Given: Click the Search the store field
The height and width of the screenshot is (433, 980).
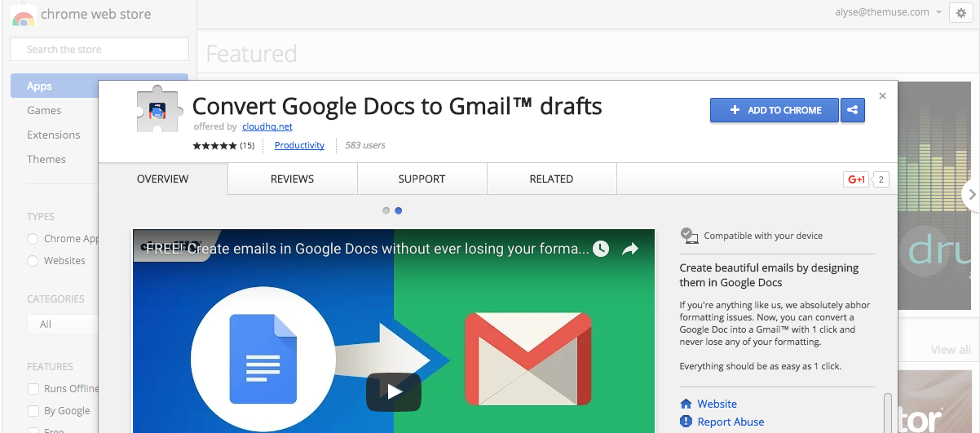Looking at the screenshot, I should (x=99, y=49).
